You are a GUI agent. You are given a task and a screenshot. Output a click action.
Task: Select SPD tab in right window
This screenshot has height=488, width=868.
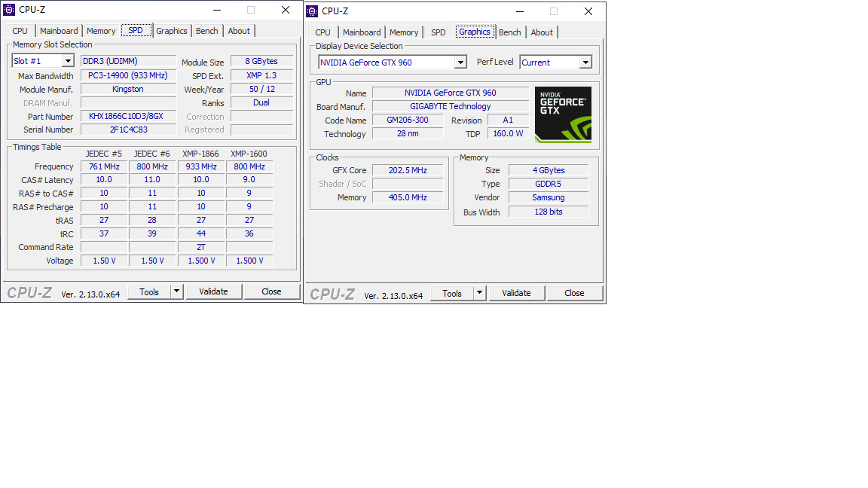click(x=439, y=32)
